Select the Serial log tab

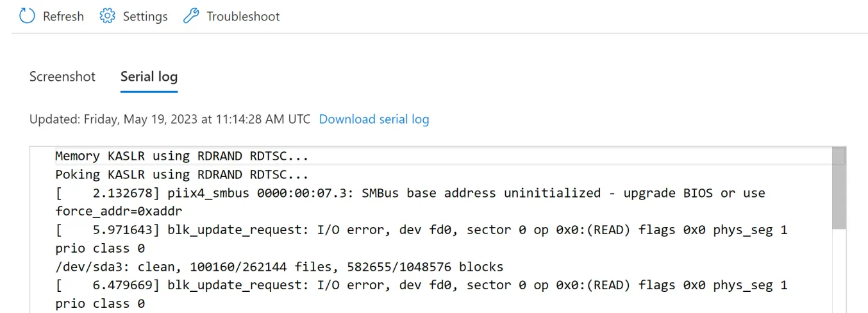coord(149,77)
